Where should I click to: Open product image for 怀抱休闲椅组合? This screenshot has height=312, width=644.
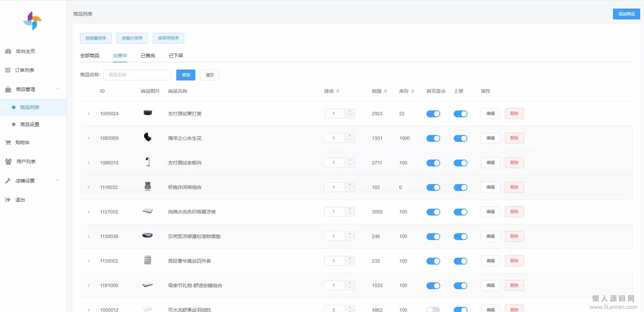click(x=148, y=187)
